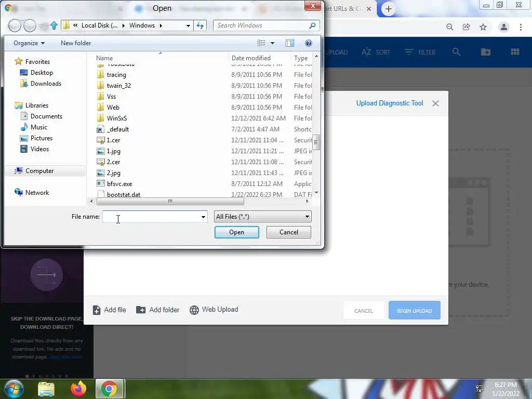Open a new Chrome tab with plus button
This screenshot has height=399, width=532.
coord(389,9)
